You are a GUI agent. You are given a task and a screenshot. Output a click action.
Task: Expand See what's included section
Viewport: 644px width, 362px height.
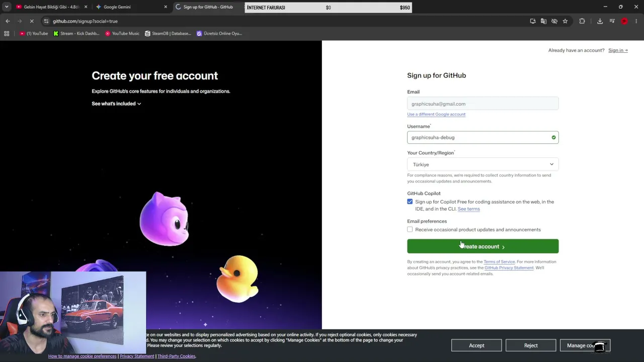coord(116,104)
